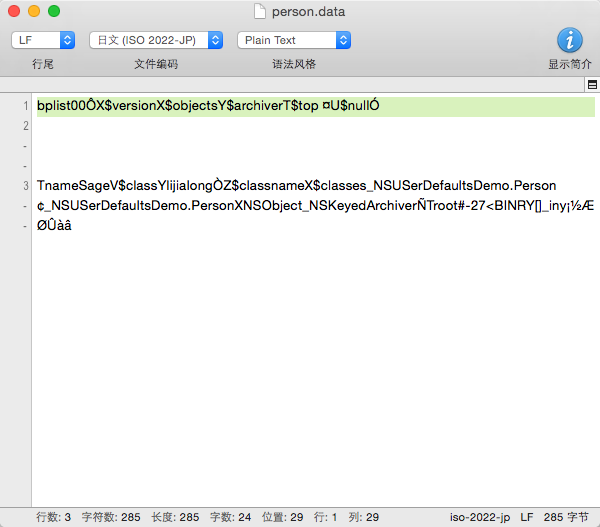600x527 pixels.
Task: Click the 字符数: 285 status entry
Action: click(111, 517)
